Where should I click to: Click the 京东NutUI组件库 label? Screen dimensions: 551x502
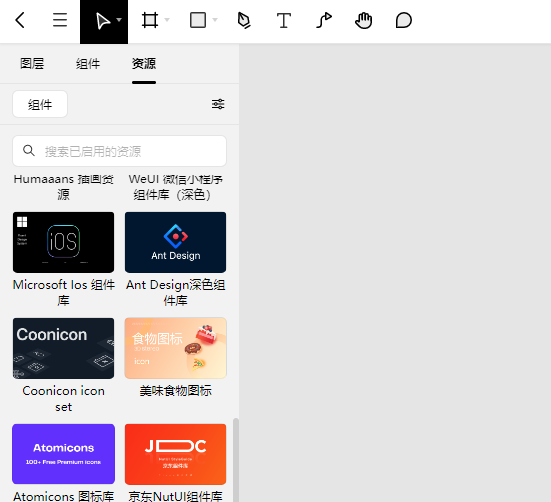pyautogui.click(x=175, y=496)
